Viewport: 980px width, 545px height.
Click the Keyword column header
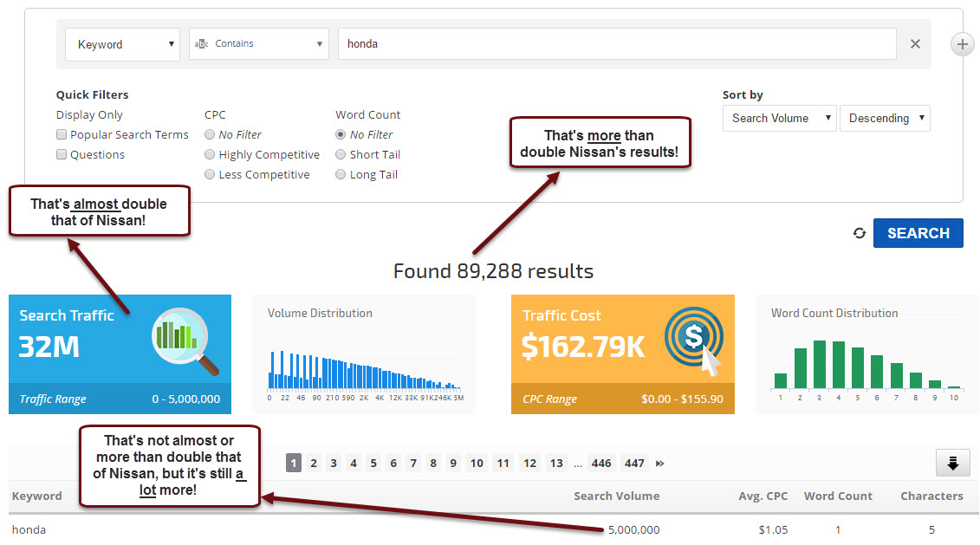[x=37, y=496]
